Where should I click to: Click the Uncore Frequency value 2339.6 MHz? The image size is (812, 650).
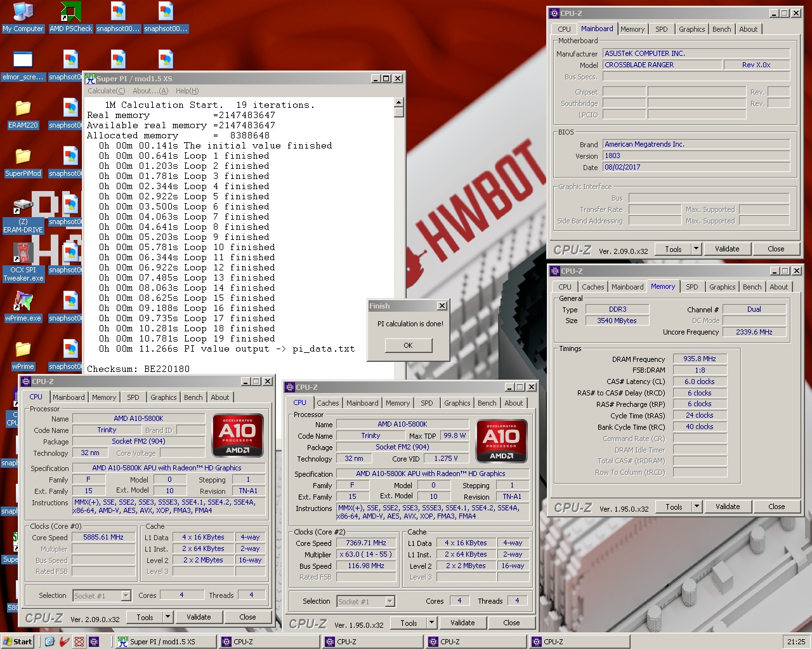click(x=754, y=332)
